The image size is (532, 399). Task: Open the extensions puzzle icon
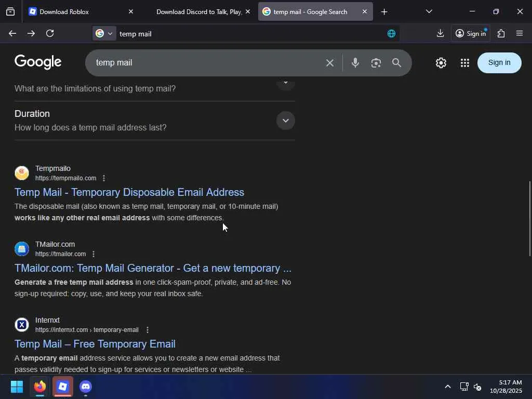tap(501, 33)
